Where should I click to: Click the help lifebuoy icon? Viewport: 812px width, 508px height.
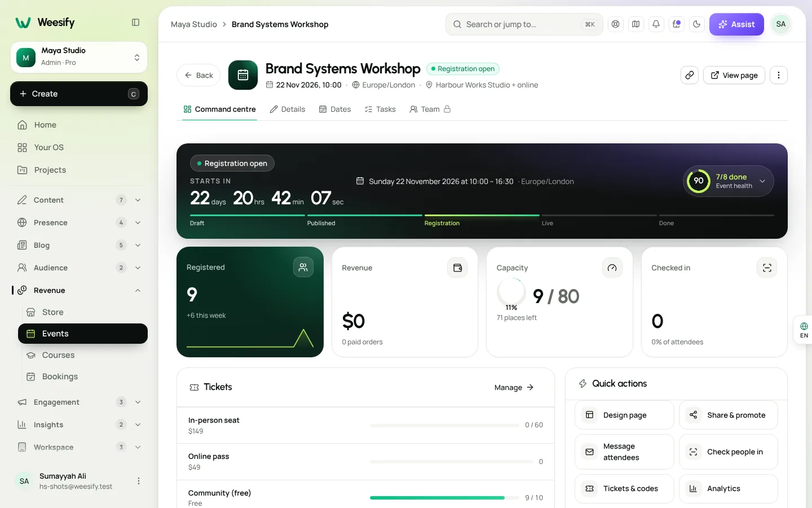(615, 24)
